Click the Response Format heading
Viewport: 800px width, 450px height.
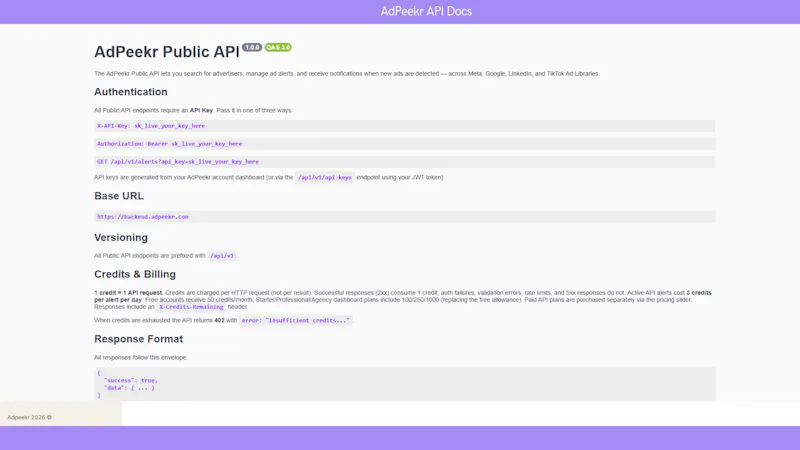(138, 339)
